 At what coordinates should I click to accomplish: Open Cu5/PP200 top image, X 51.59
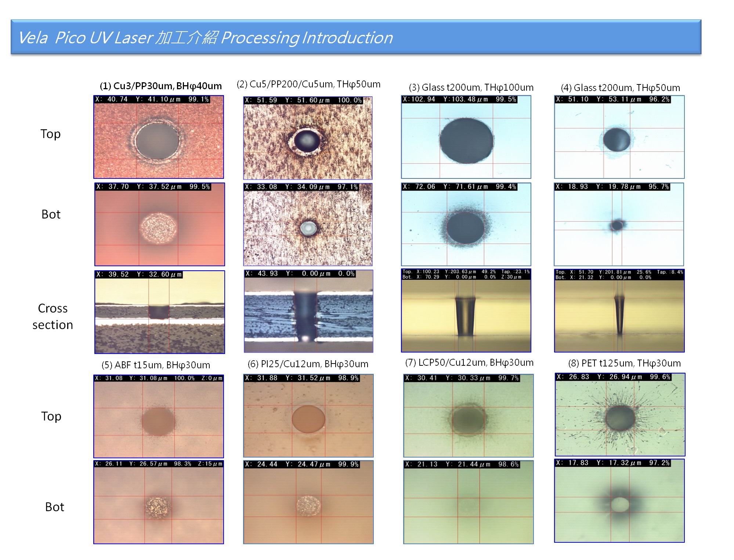pyautogui.click(x=308, y=138)
